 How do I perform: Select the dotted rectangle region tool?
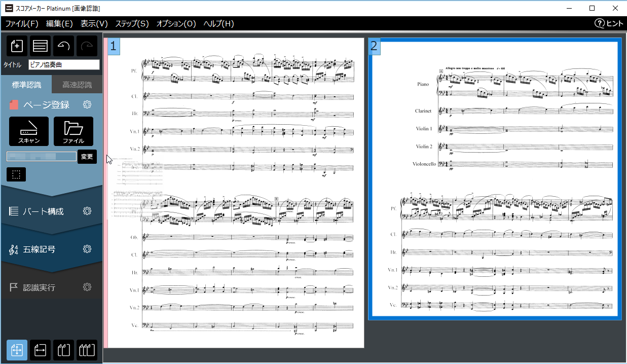16,174
